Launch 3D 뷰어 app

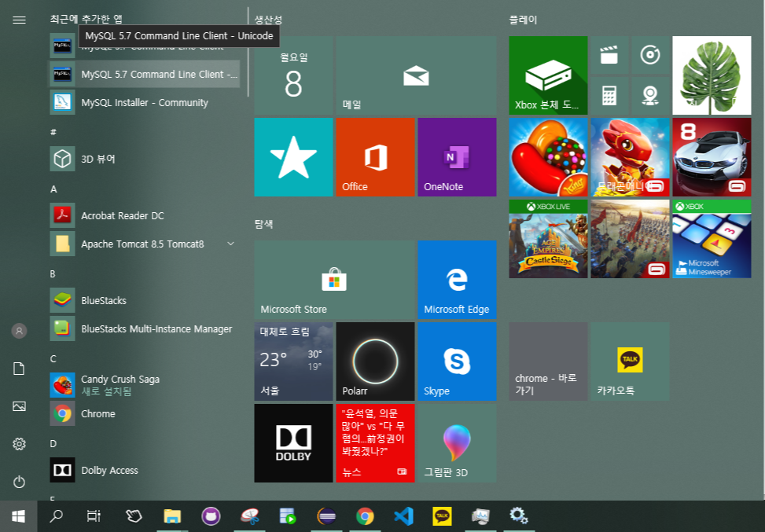pyautogui.click(x=145, y=159)
